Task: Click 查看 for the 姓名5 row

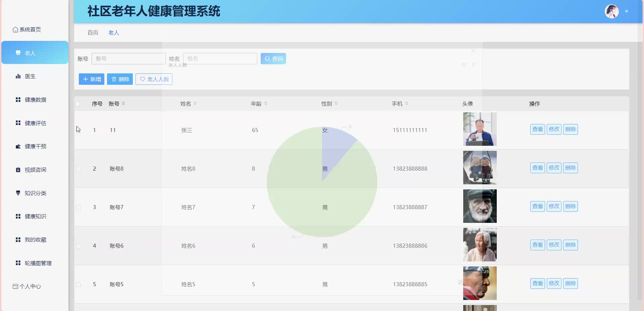Action: click(538, 284)
